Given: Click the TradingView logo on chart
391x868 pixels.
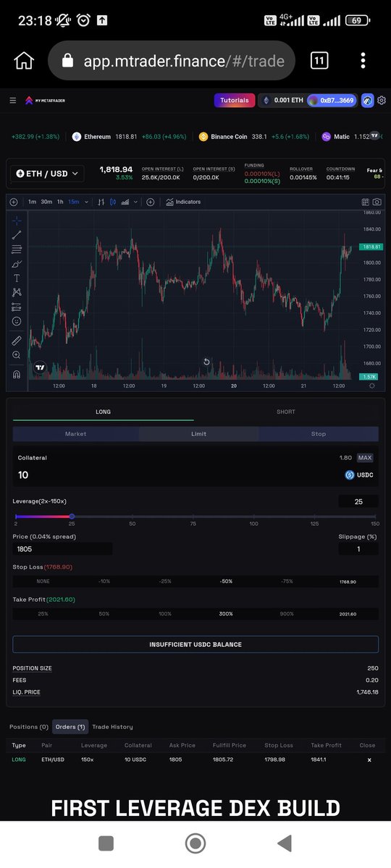Looking at the screenshot, I should (x=40, y=367).
